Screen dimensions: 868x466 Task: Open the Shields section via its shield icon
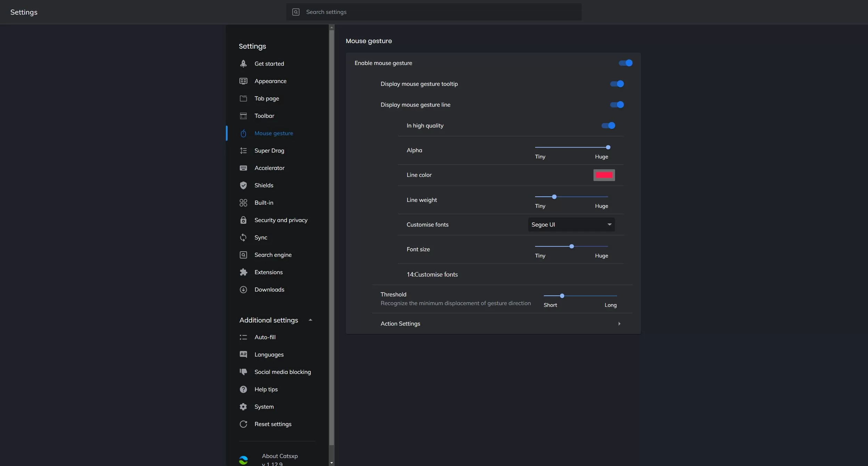244,185
